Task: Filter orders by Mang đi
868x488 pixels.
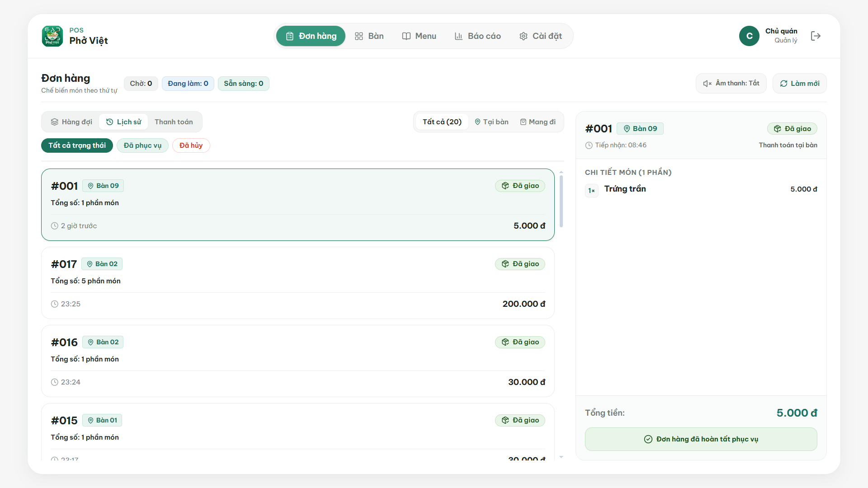Action: 538,122
